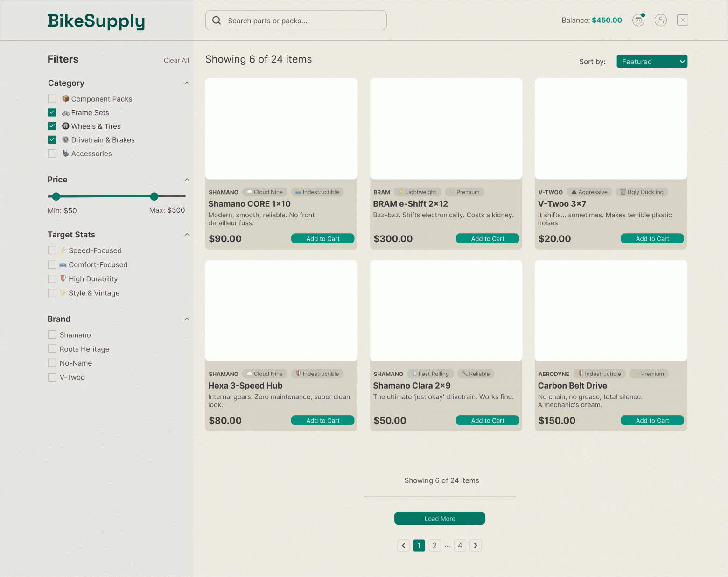Open the Carbon Belt Drive product image
728x577 pixels.
[611, 311]
